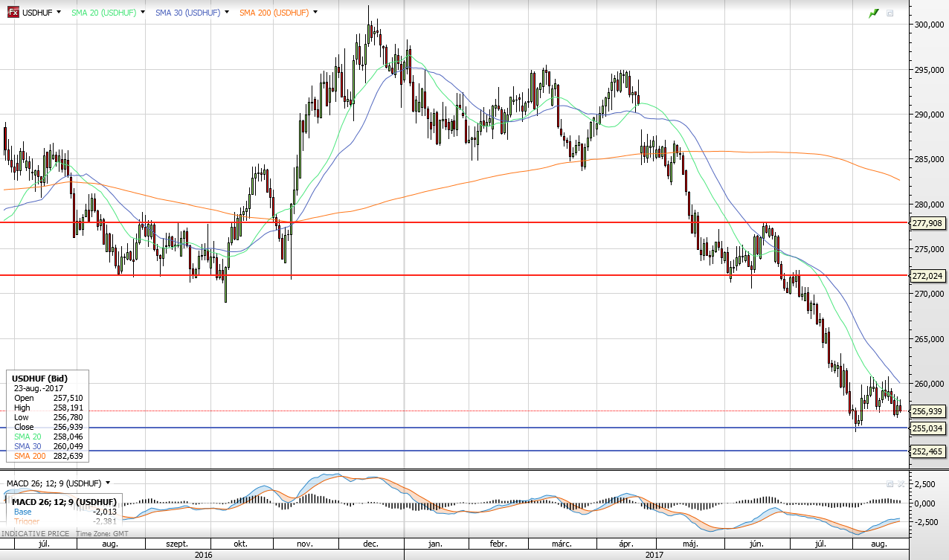The height and width of the screenshot is (560, 949).
Task: Click the 2016 year on time axis
Action: click(x=203, y=555)
